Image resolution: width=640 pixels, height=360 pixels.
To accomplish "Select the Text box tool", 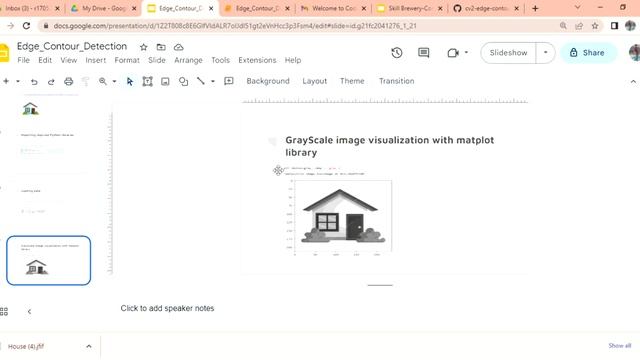I will [147, 81].
